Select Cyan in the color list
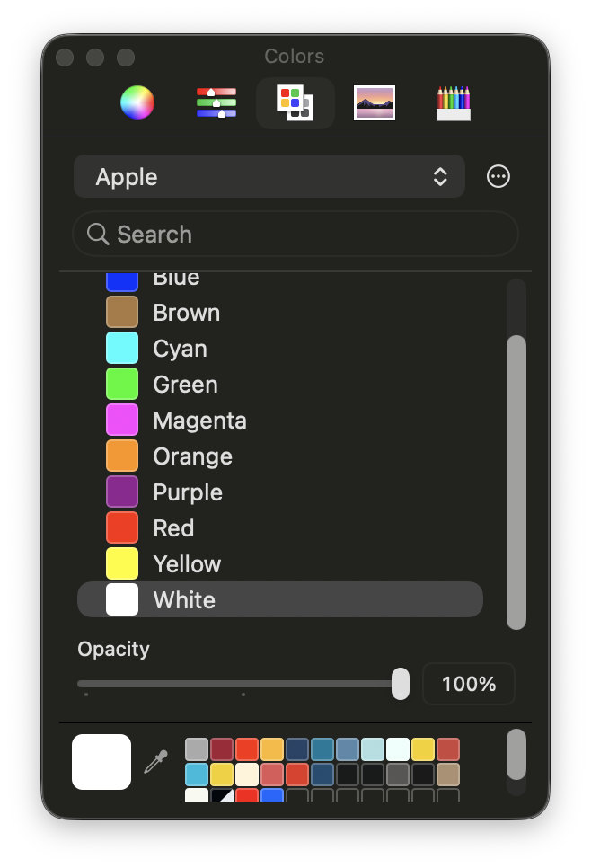 click(180, 349)
